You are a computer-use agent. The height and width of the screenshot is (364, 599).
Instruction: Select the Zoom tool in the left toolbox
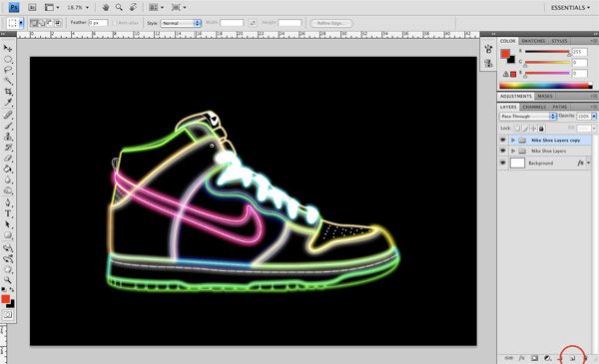pyautogui.click(x=8, y=280)
